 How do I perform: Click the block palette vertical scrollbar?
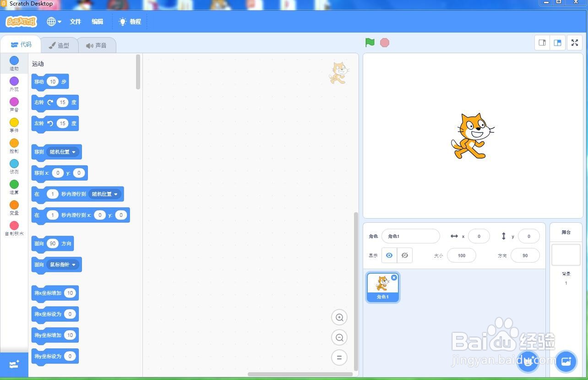138,72
